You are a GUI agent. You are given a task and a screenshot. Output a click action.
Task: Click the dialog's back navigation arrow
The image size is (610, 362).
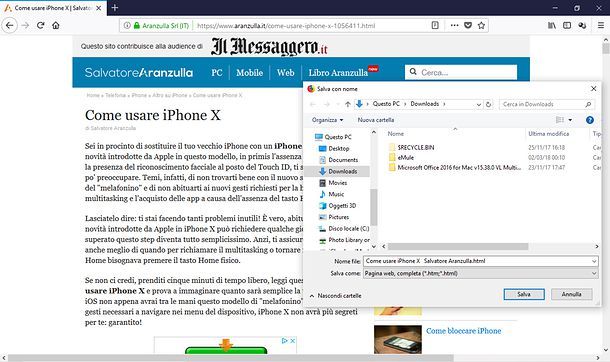(x=312, y=104)
